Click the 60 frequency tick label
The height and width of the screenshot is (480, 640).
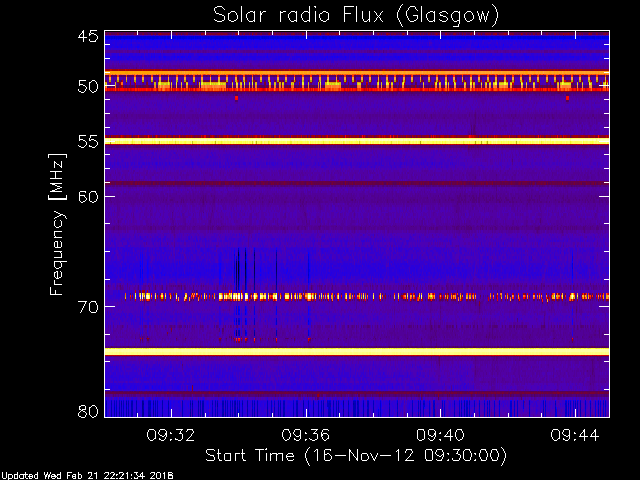tap(88, 196)
